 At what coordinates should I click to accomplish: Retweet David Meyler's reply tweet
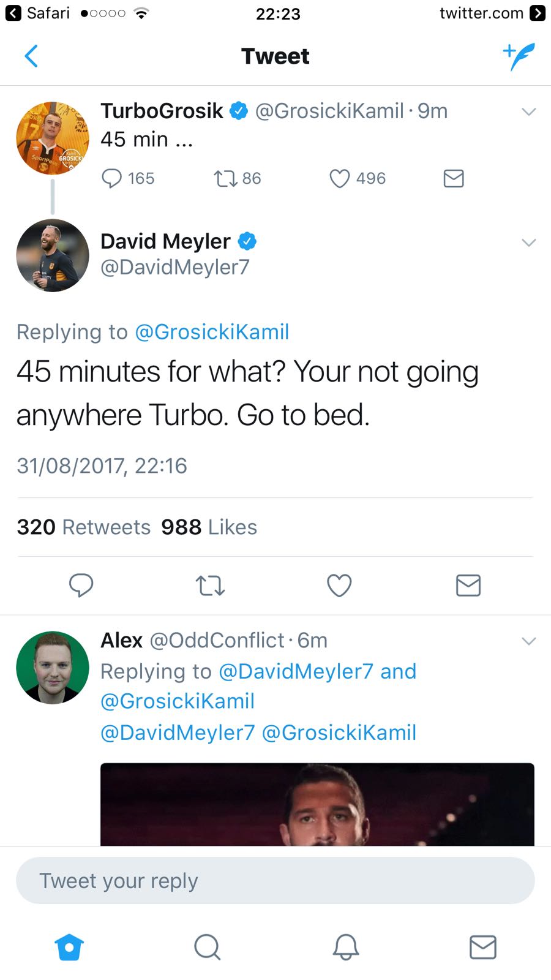pos(210,586)
